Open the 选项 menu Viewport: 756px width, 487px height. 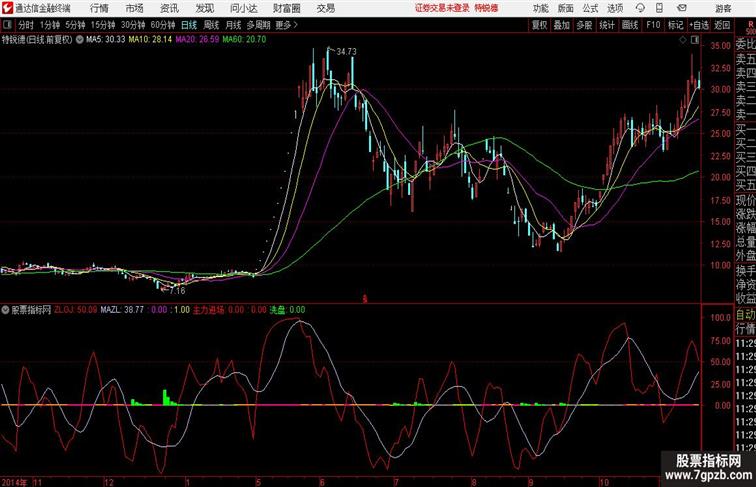tap(615, 8)
